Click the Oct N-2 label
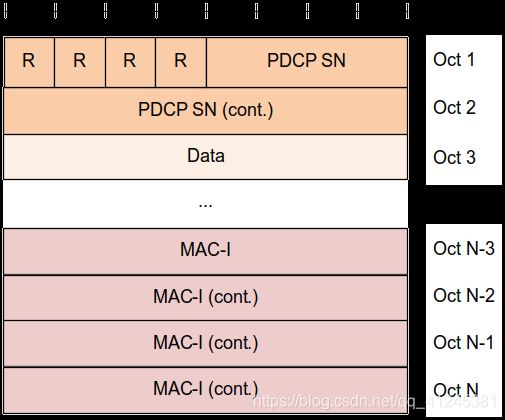 (464, 295)
